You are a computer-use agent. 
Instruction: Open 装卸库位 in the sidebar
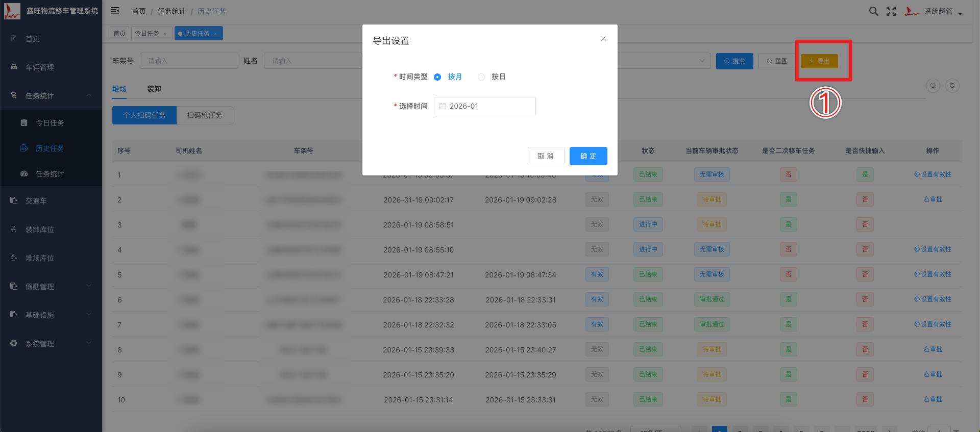[51, 230]
